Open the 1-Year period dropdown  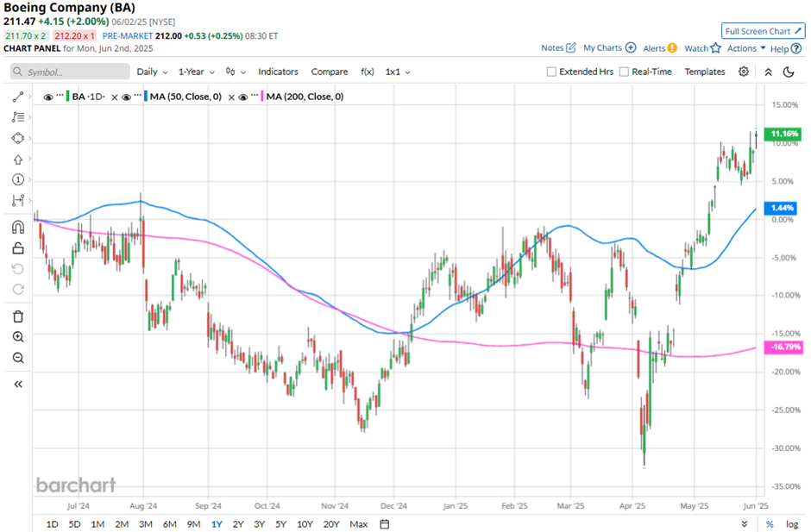tap(196, 72)
